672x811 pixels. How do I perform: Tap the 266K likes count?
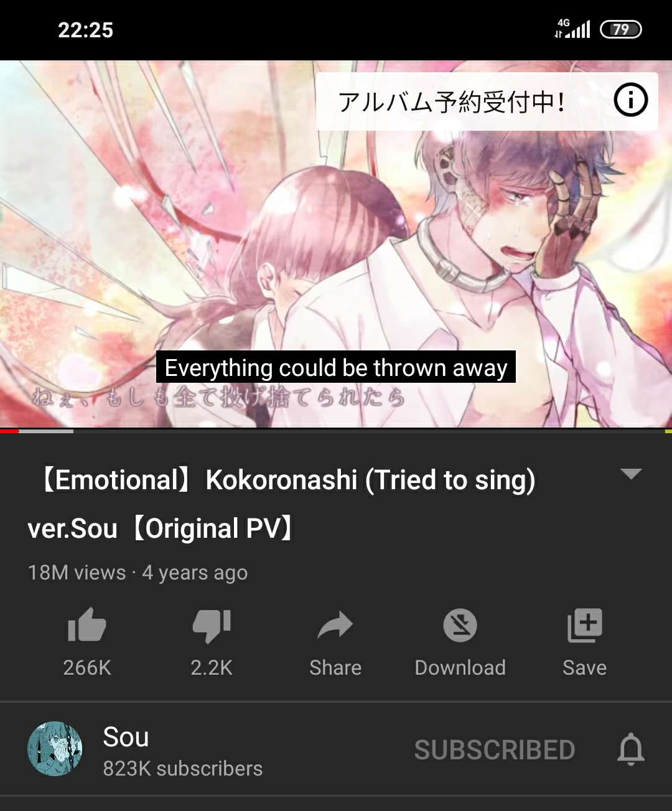pyautogui.click(x=87, y=667)
